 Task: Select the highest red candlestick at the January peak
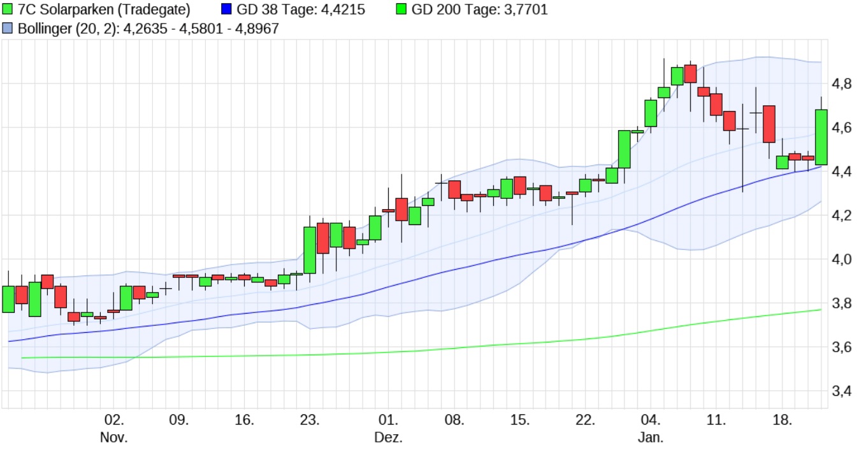tap(691, 73)
